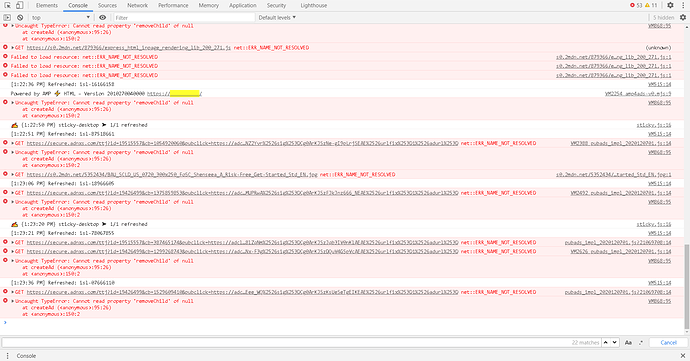Click hand emoji icon on 1:22:50 PM sticky-desktop row
The height and width of the screenshot is (361, 690).
[x=15, y=125]
